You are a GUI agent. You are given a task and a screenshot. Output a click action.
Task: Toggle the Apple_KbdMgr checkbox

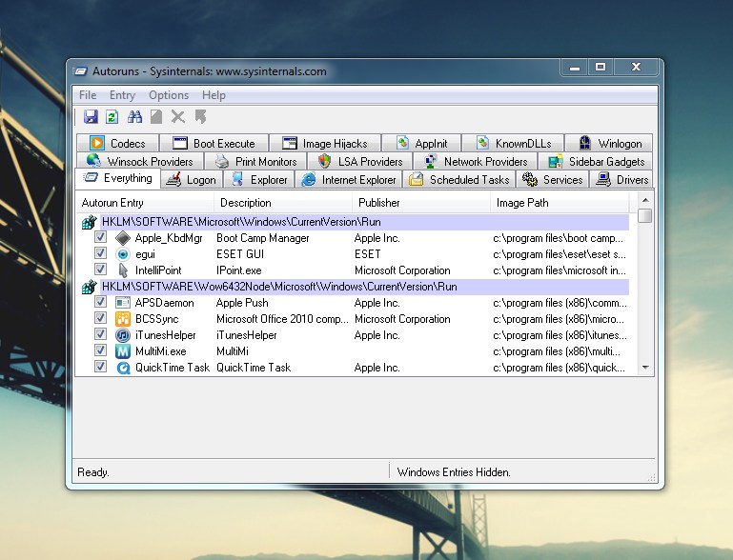[100, 237]
